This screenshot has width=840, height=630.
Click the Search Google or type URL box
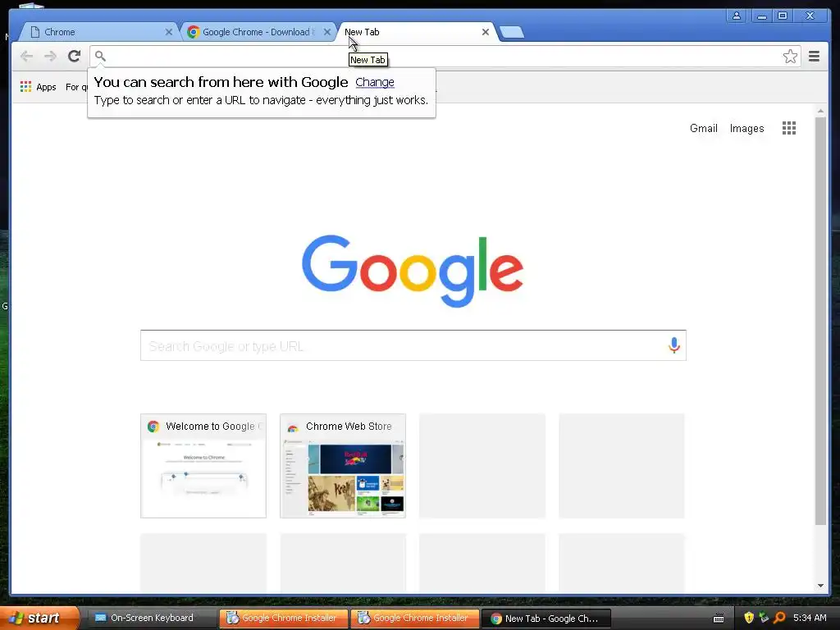tap(413, 345)
